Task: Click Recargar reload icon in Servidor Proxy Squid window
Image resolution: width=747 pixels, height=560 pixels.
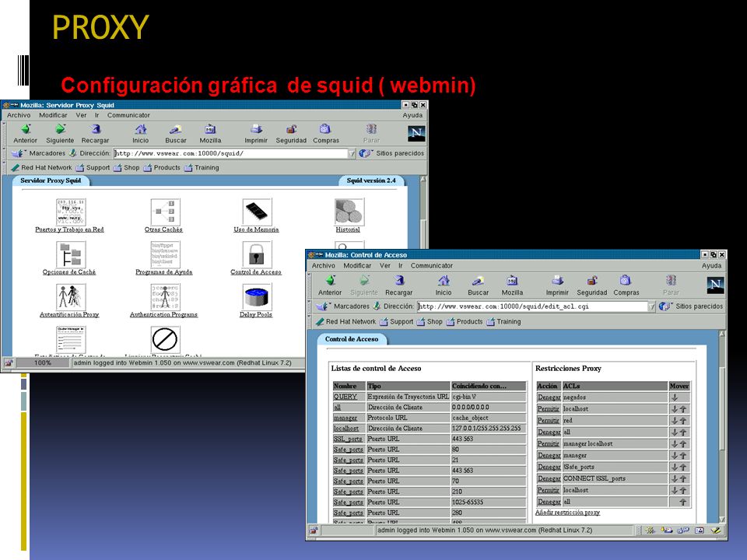Action: tap(95, 129)
